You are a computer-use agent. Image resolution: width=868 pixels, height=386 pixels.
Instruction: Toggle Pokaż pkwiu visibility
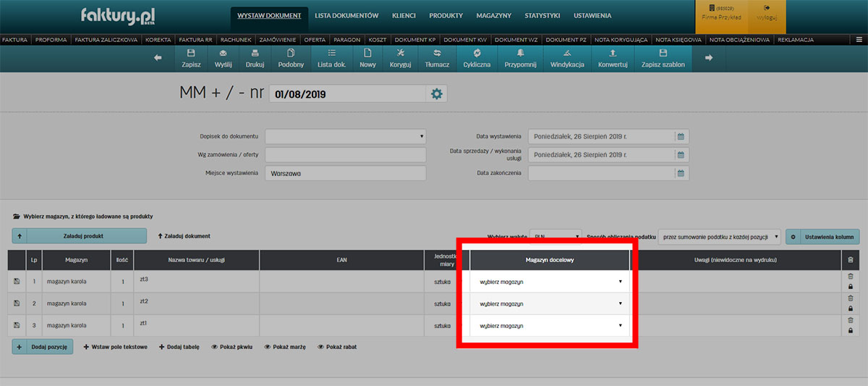231,347
